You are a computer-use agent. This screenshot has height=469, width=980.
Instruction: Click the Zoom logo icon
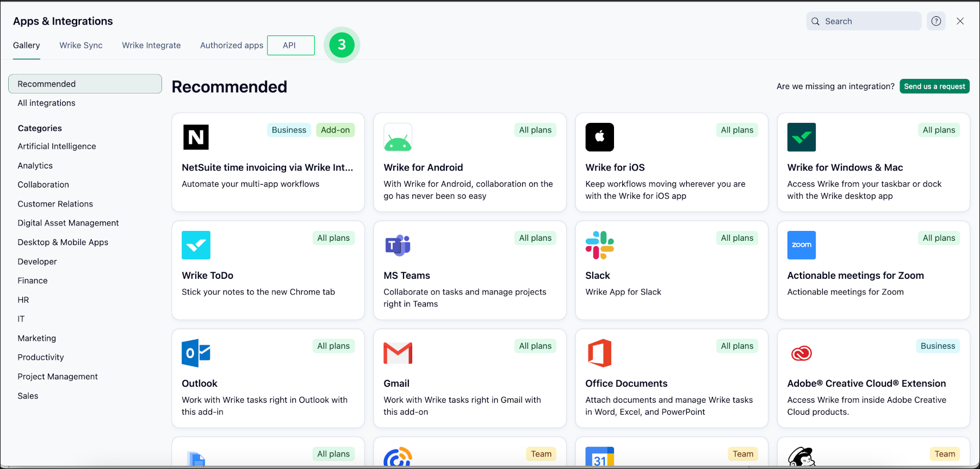pyautogui.click(x=802, y=245)
